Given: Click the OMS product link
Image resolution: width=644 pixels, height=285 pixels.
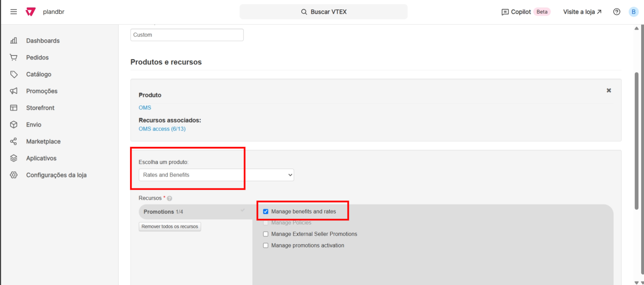Looking at the screenshot, I should pyautogui.click(x=145, y=108).
